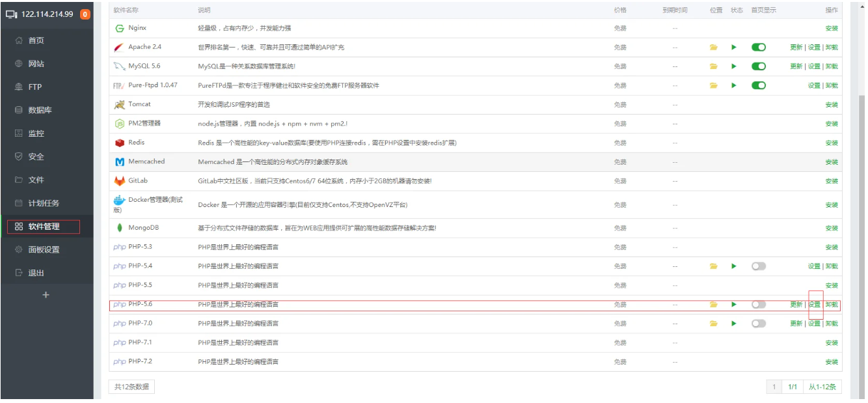Screen dimensions: 868x403
Task: Click 卸载 link for Apache 2.4
Action: 832,48
